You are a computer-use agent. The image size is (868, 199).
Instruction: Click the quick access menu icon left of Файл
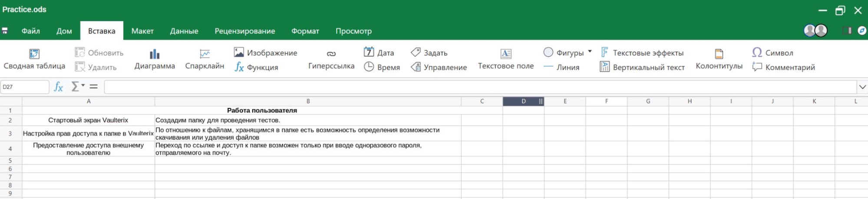tap(5, 31)
